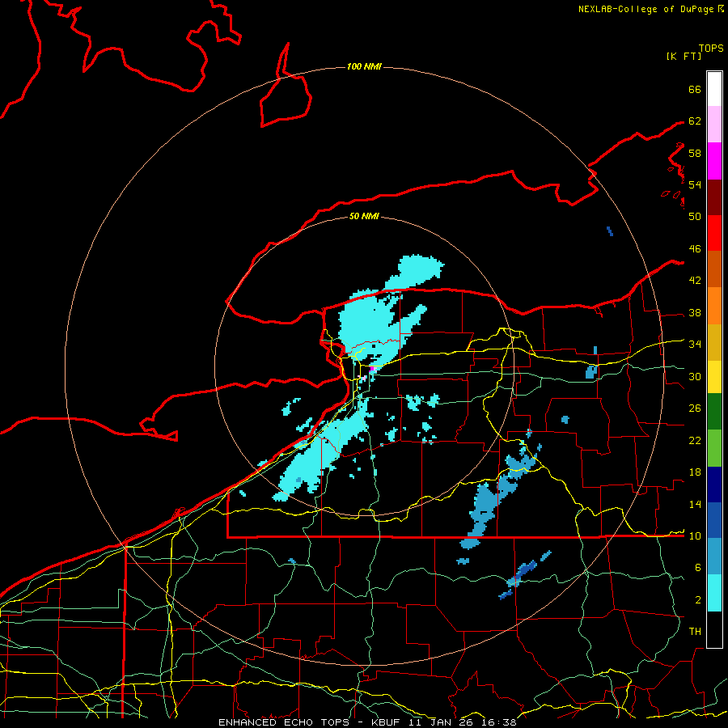Click the 26 value on the legend
Screen dimensions: 728x728
pos(695,408)
